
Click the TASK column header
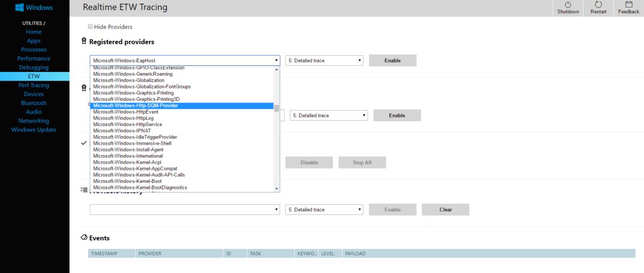[270, 253]
